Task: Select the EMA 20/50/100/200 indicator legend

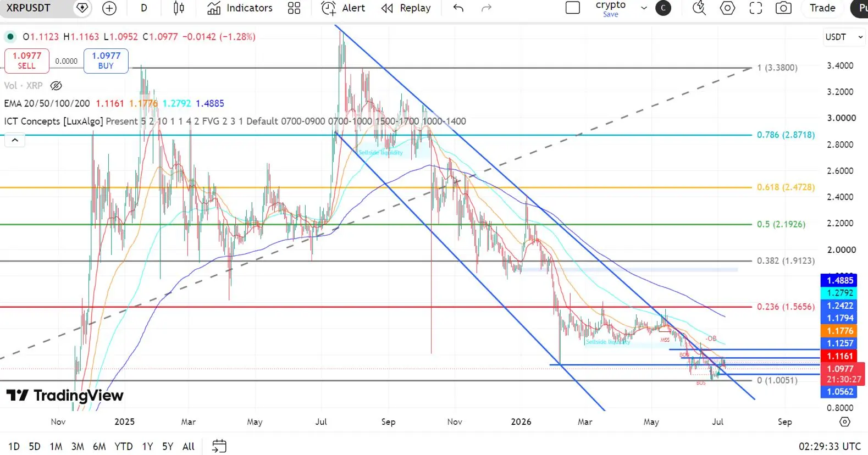Action: [47, 103]
